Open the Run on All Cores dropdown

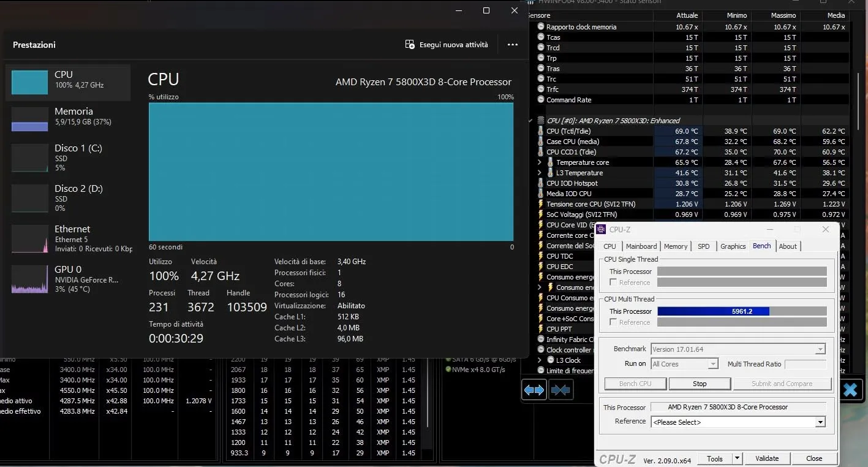coord(712,364)
